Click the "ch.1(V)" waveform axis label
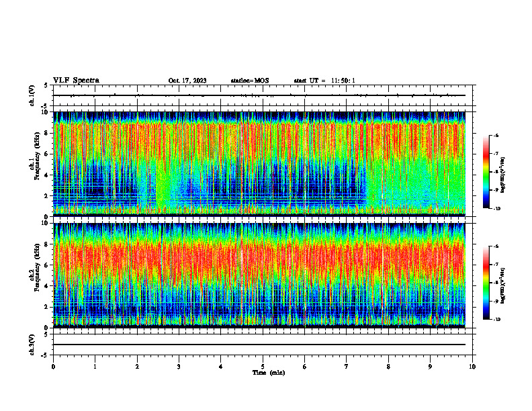The width and height of the screenshot is (532, 411). [32, 95]
